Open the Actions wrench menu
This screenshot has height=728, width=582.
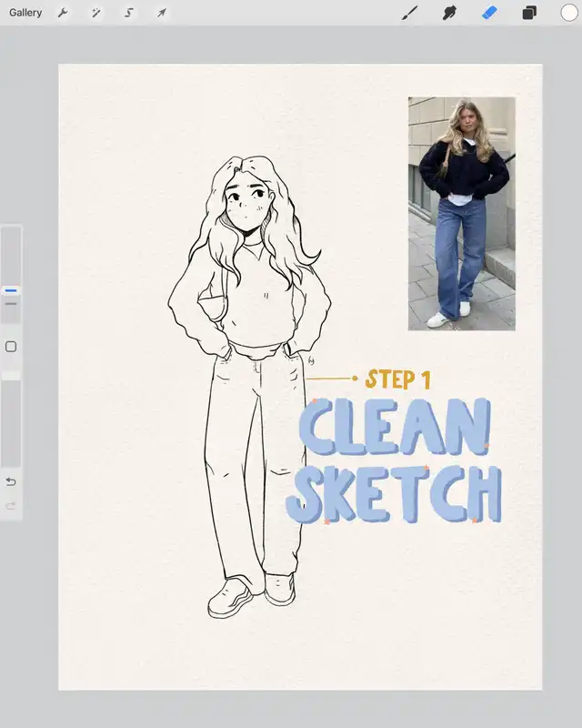63,13
